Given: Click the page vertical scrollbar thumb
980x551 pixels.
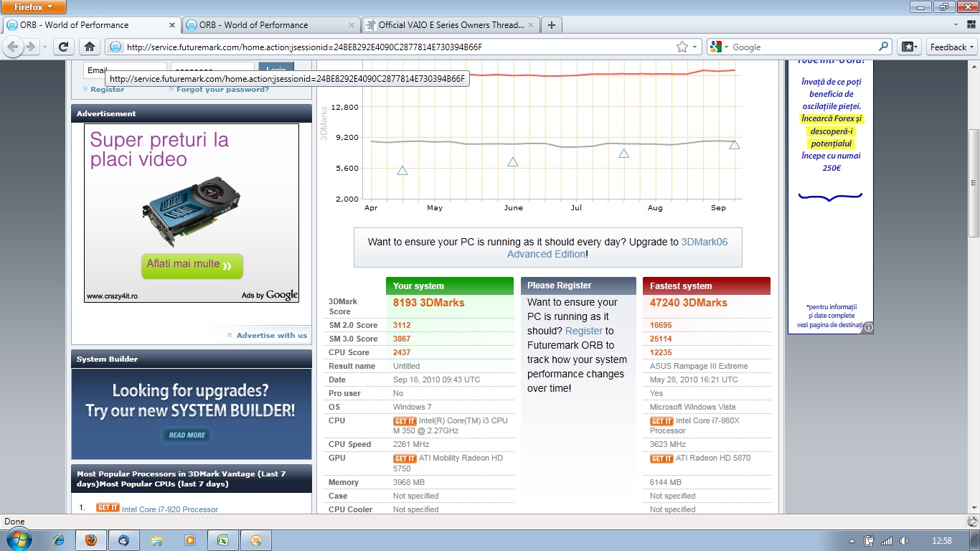Looking at the screenshot, I should pyautogui.click(x=974, y=183).
